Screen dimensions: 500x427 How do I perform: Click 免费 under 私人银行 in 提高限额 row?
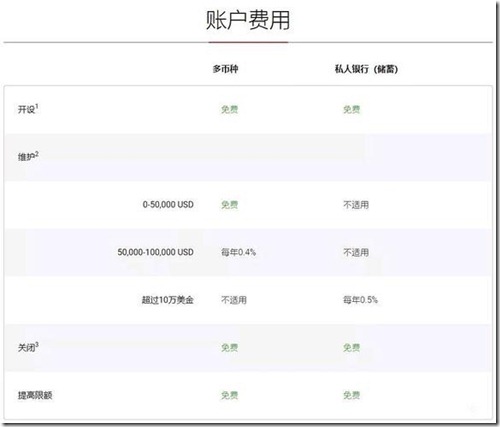click(x=352, y=395)
